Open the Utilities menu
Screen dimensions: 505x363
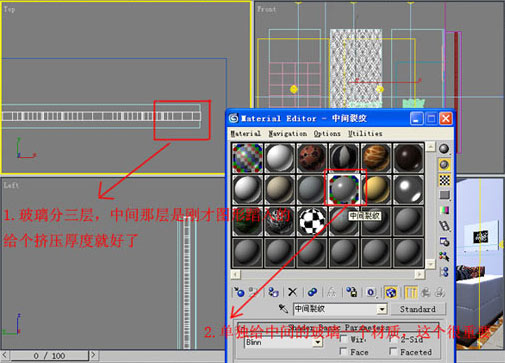coord(365,134)
